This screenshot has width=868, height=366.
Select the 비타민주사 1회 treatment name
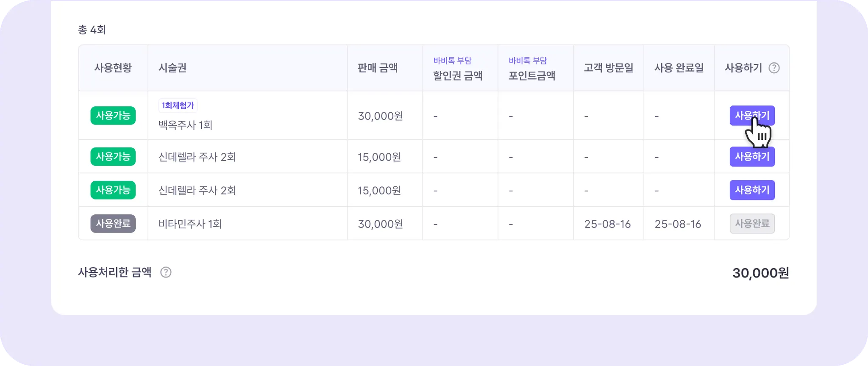(x=190, y=224)
